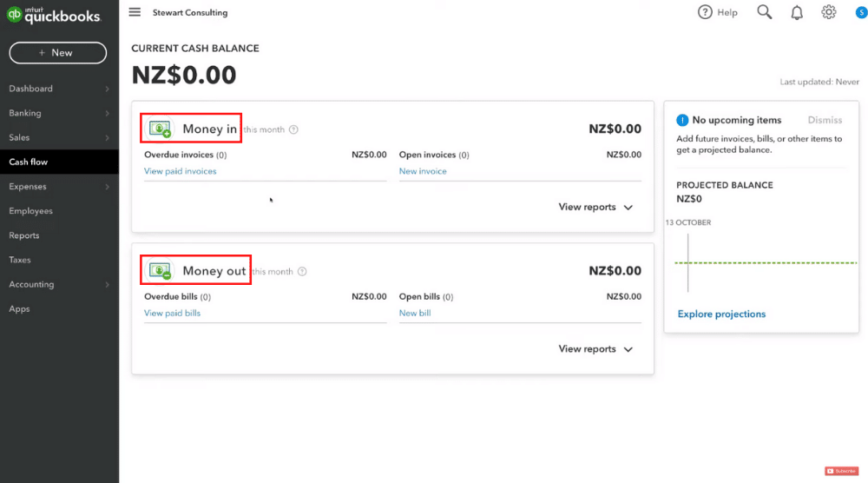The width and height of the screenshot is (868, 483).
Task: Click the Help question mark icon
Action: 705,12
